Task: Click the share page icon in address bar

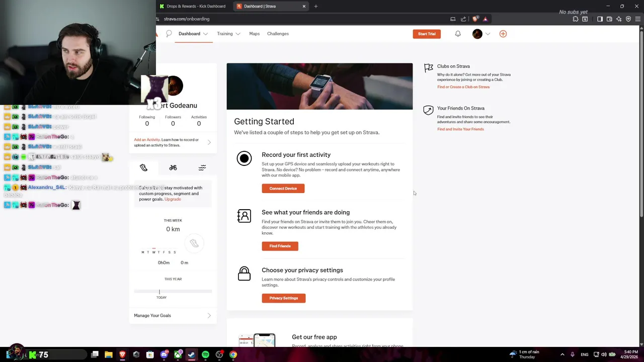Action: [x=463, y=19]
